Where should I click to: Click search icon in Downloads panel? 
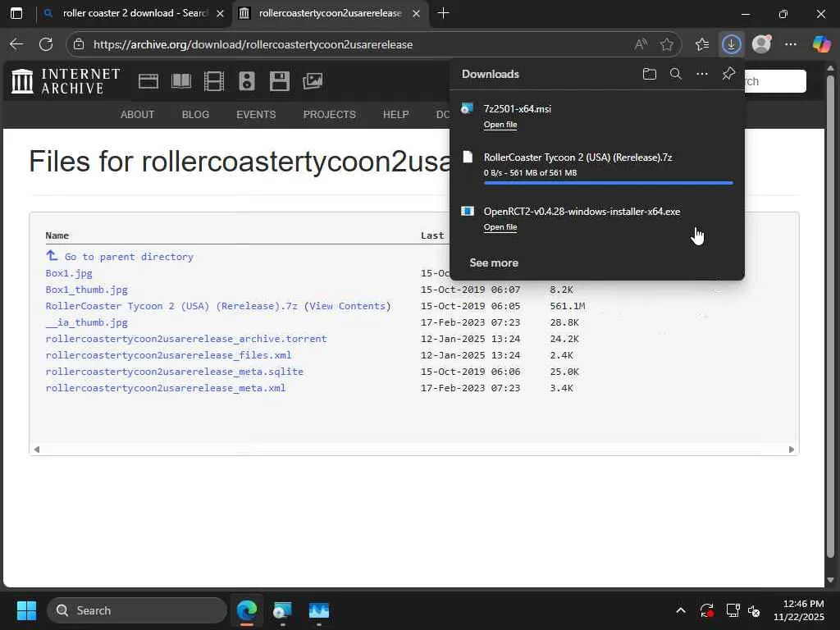676,74
